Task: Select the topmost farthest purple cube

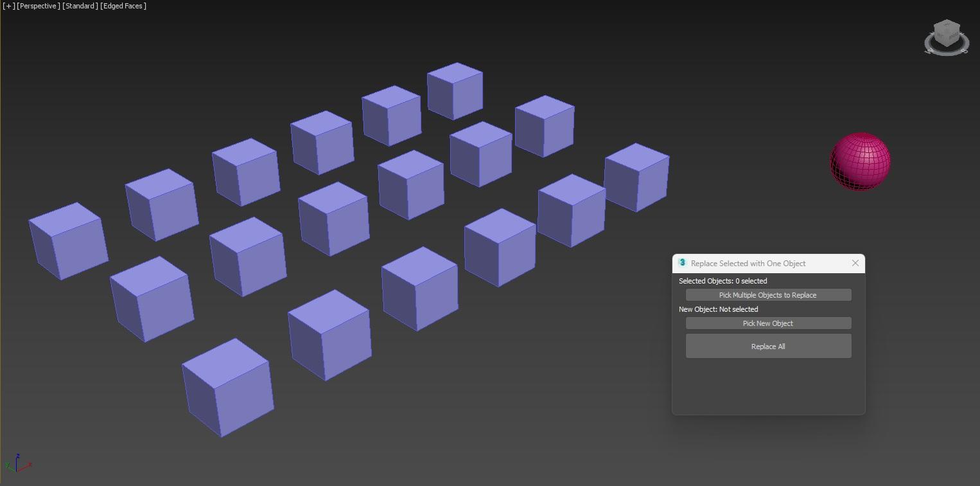Action: pos(455,91)
